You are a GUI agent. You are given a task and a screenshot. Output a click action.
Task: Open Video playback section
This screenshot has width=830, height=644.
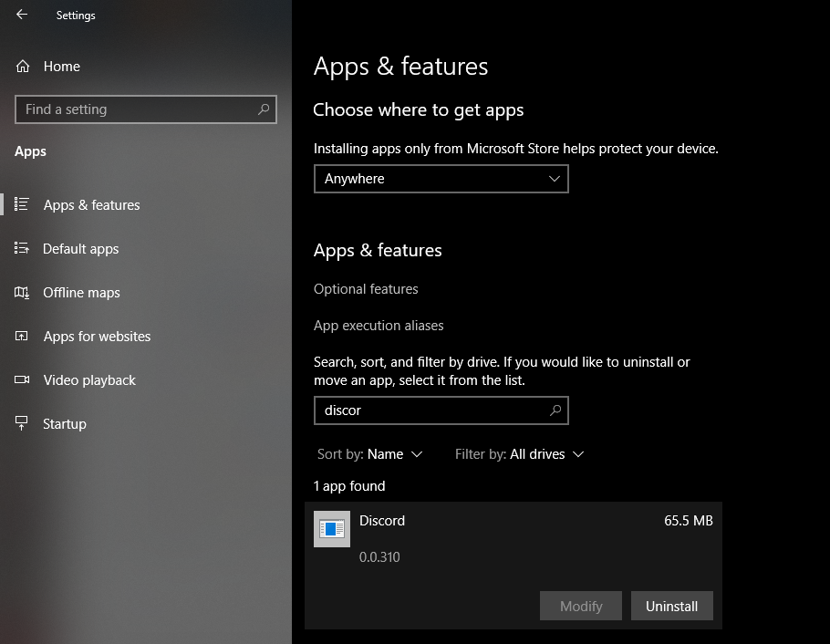[x=89, y=380]
